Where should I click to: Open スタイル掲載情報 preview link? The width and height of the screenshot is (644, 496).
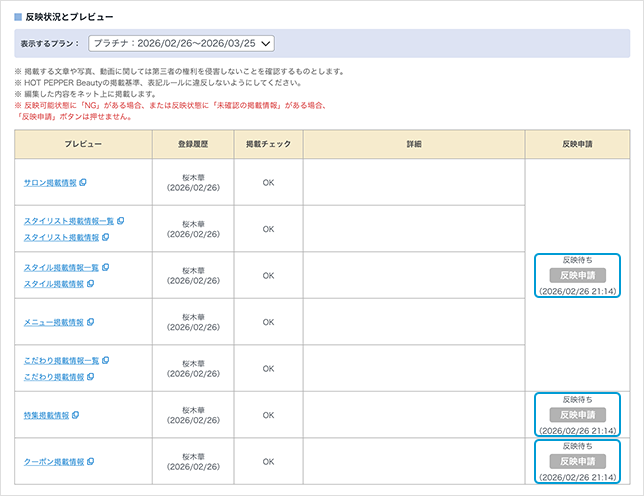54,284
